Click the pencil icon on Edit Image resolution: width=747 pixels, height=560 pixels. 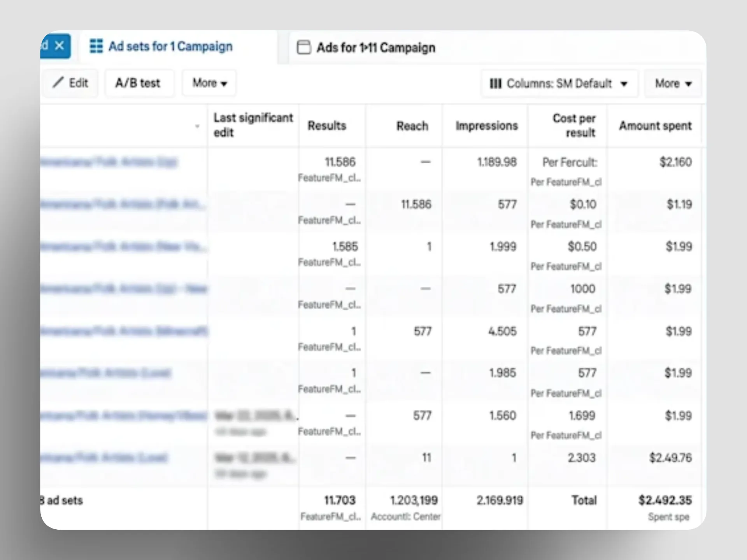[x=58, y=82]
